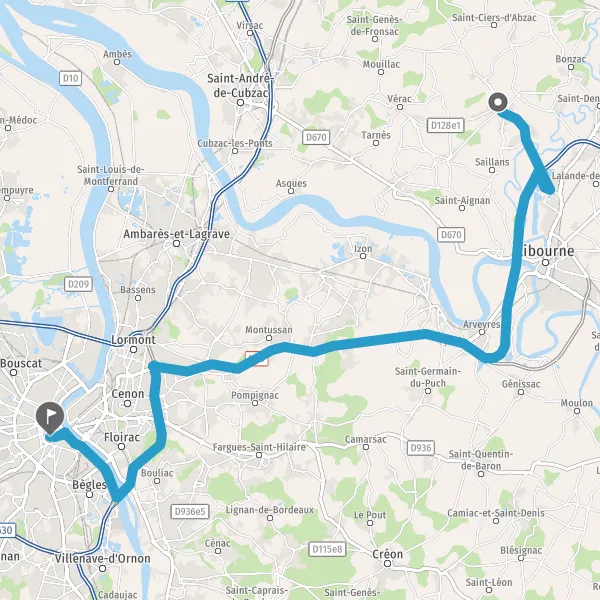Image resolution: width=600 pixels, height=600 pixels.
Task: Click the Saint-Germain-du-Puch label
Action: click(428, 377)
